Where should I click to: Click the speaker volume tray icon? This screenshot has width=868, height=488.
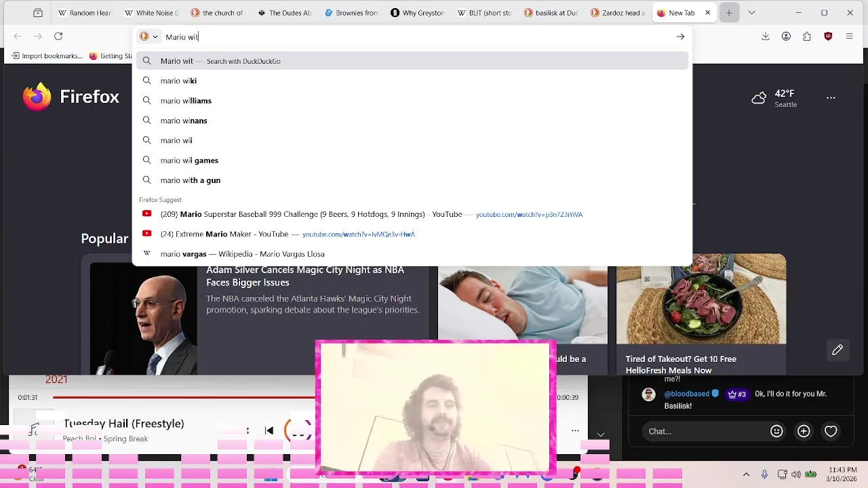click(x=795, y=474)
